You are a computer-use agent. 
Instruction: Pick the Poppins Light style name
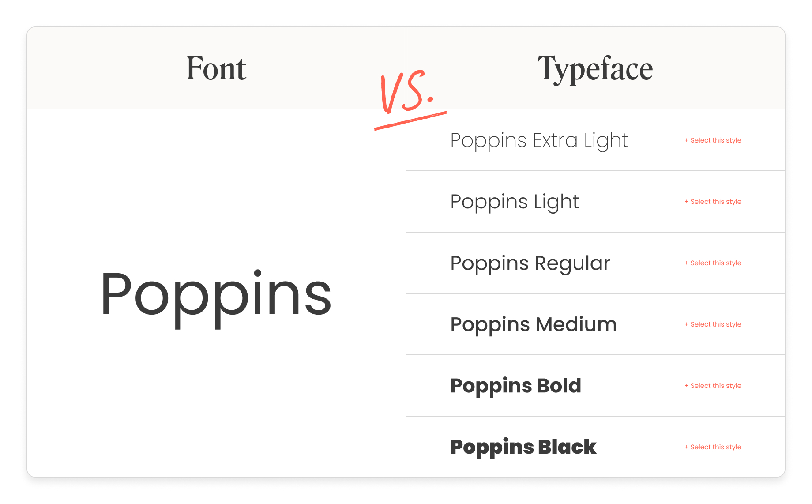(x=515, y=202)
